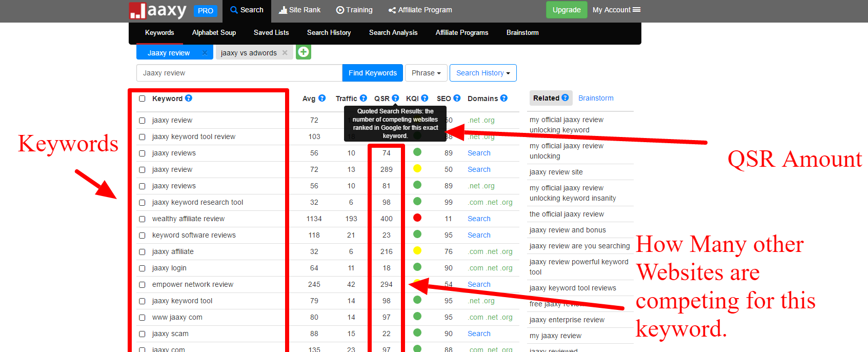Screen dimensions: 868x352
Task: Click Search link for empower network review
Action: point(479,284)
